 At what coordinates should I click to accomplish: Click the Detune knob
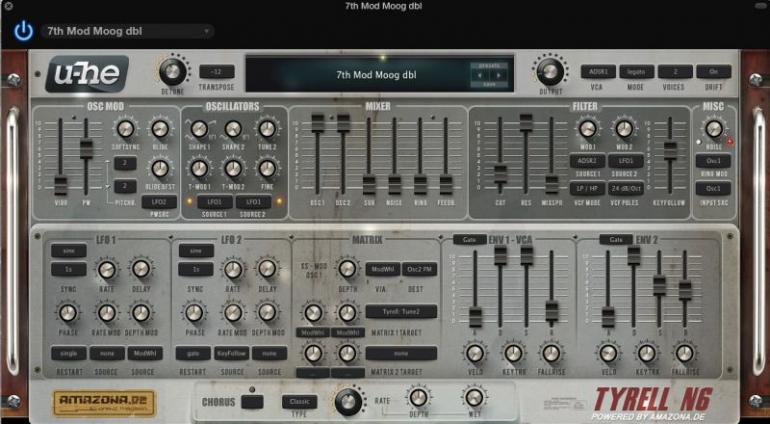(x=172, y=72)
